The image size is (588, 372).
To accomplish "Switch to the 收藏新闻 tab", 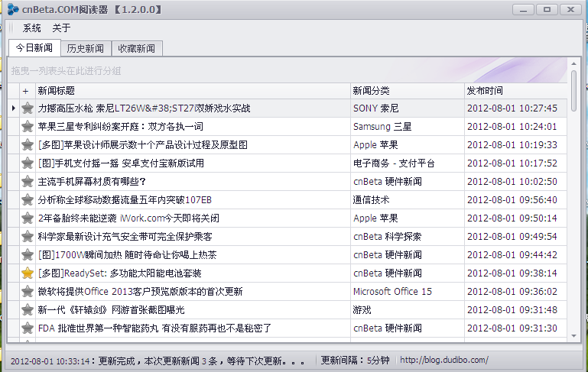I will 137,49.
